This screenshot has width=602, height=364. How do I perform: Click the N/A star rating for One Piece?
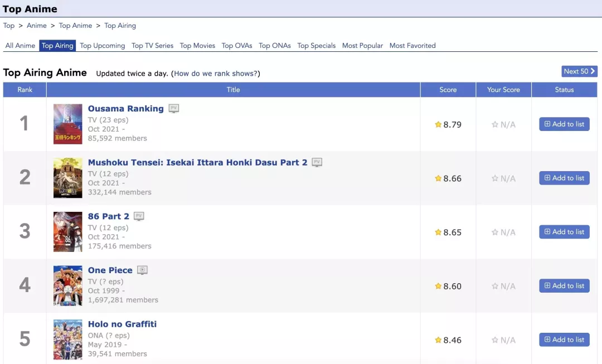pyautogui.click(x=495, y=287)
